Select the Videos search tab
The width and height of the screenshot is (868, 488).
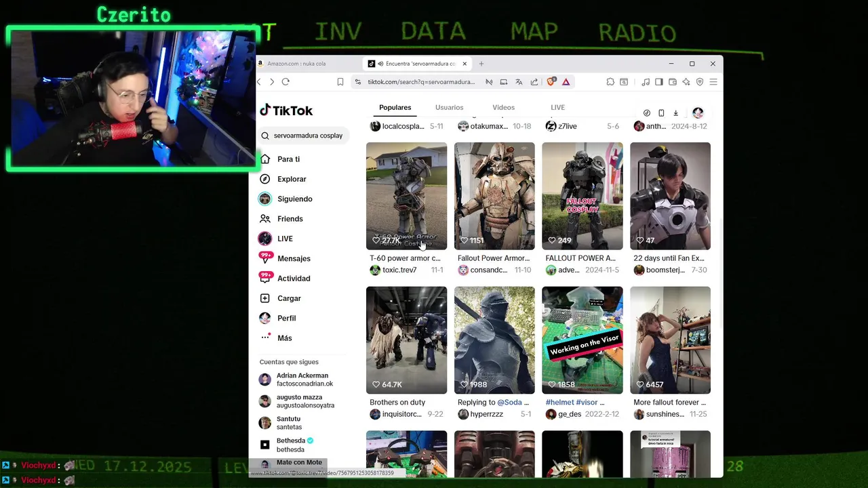point(503,107)
